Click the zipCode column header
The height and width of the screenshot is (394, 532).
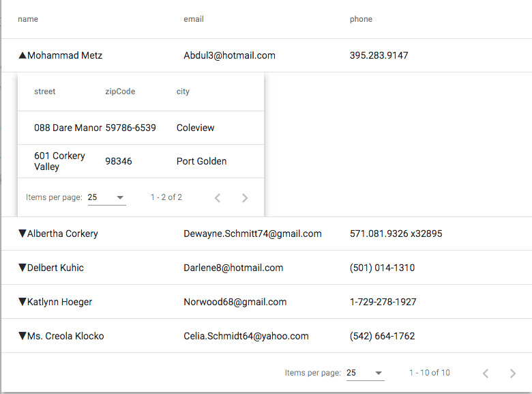[120, 92]
